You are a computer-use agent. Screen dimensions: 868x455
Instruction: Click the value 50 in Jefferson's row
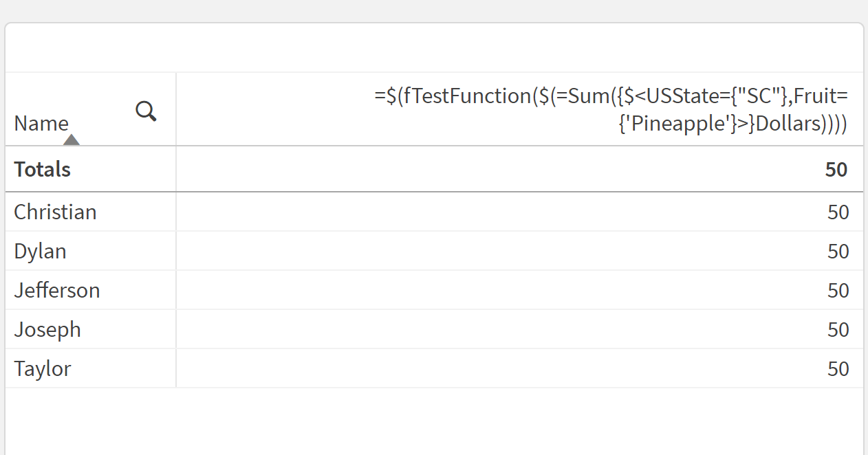[x=838, y=290]
